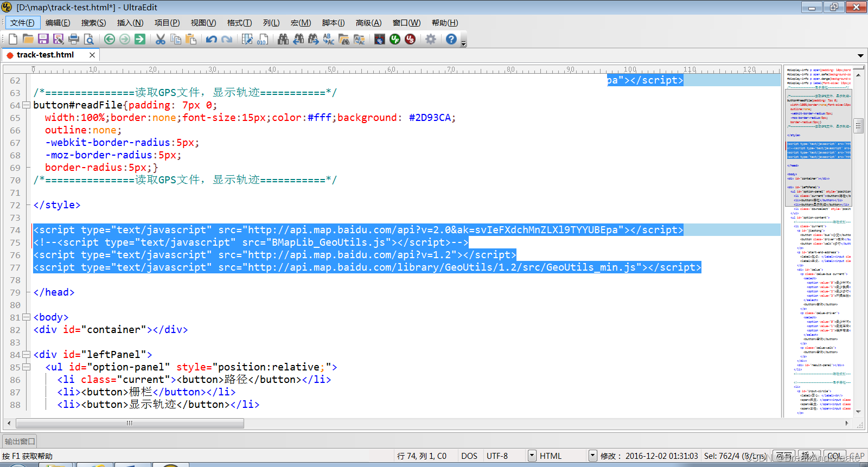868x467 pixels.
Task: Close the track-test.html tab
Action: click(x=92, y=55)
